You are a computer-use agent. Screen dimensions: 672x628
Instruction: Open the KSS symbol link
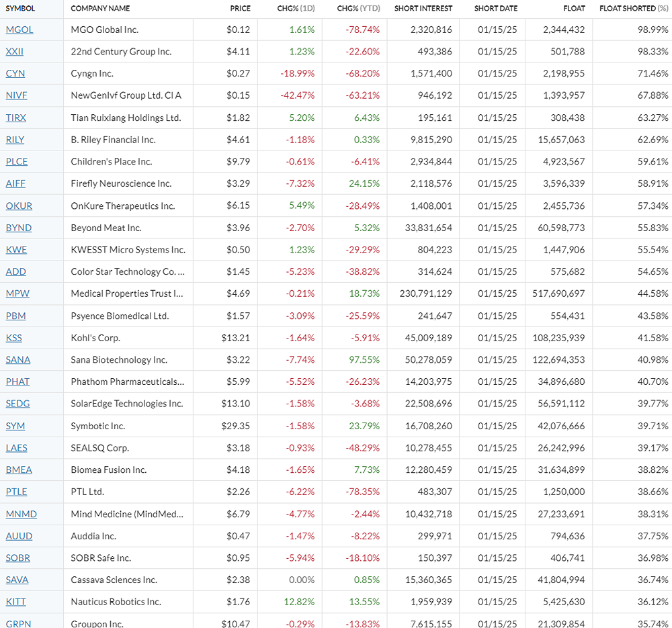click(13, 338)
